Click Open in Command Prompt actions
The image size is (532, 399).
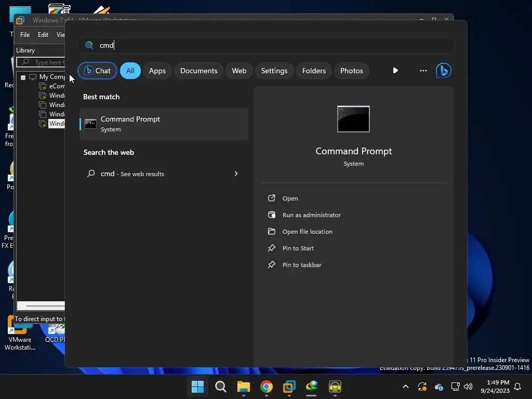[290, 198]
